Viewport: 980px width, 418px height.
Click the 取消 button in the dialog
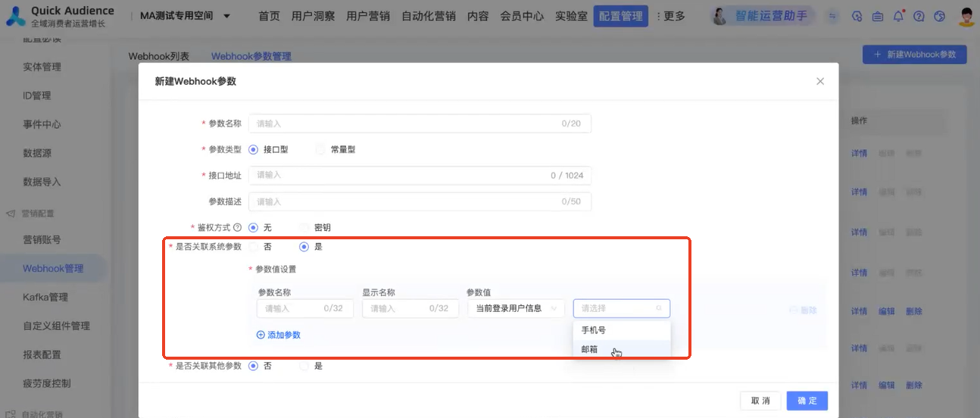click(760, 401)
